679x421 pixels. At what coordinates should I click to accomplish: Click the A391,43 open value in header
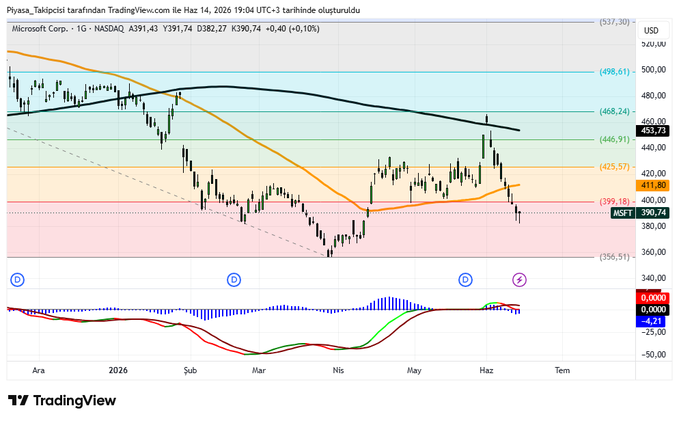(x=143, y=29)
